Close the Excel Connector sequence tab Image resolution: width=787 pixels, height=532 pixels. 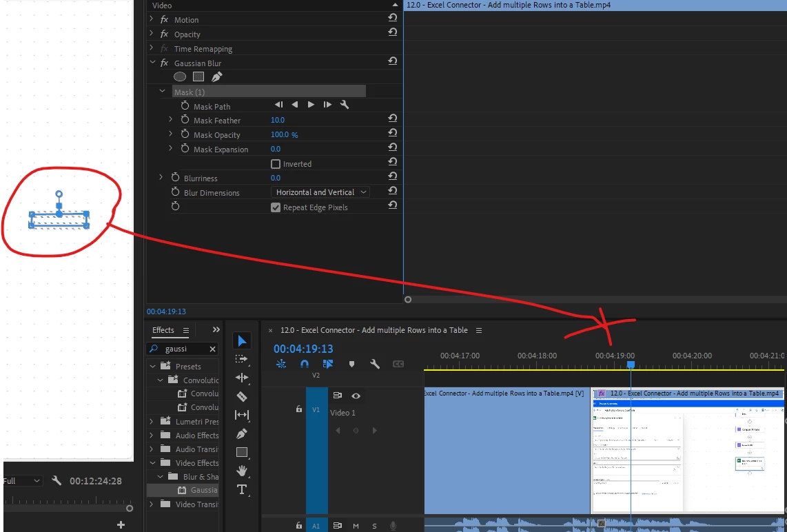[270, 330]
